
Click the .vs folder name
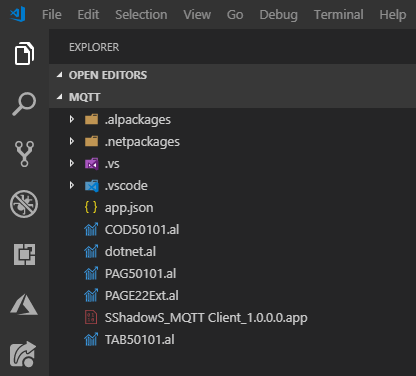point(112,164)
